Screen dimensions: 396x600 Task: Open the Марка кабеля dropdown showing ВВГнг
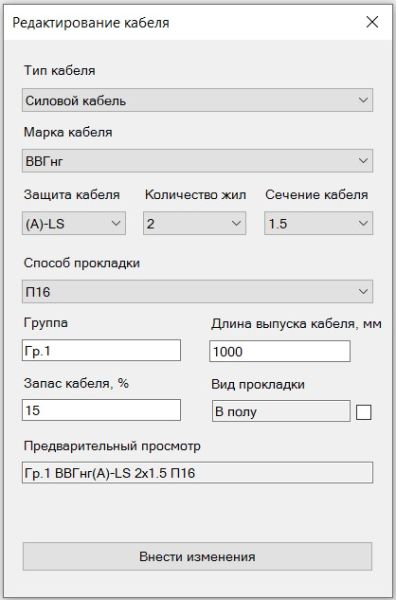click(197, 161)
